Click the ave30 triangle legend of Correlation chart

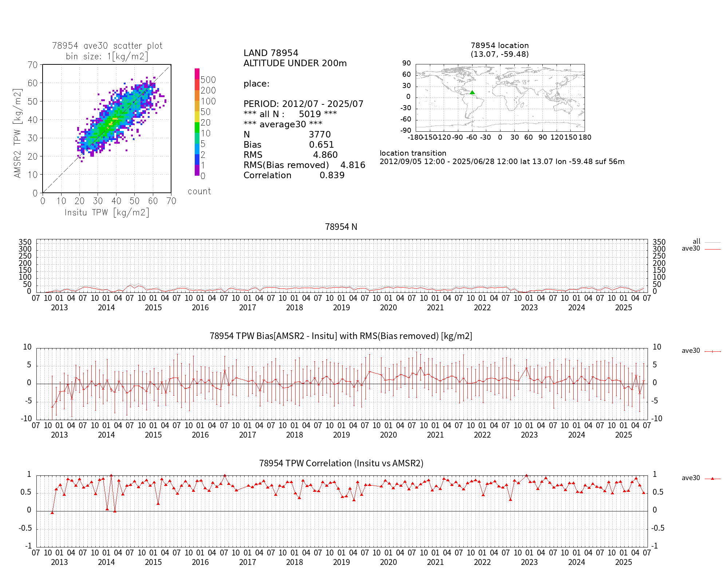tap(701, 478)
